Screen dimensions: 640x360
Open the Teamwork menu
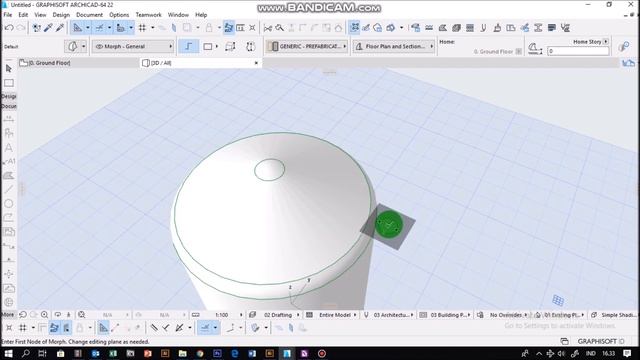[x=148, y=15]
